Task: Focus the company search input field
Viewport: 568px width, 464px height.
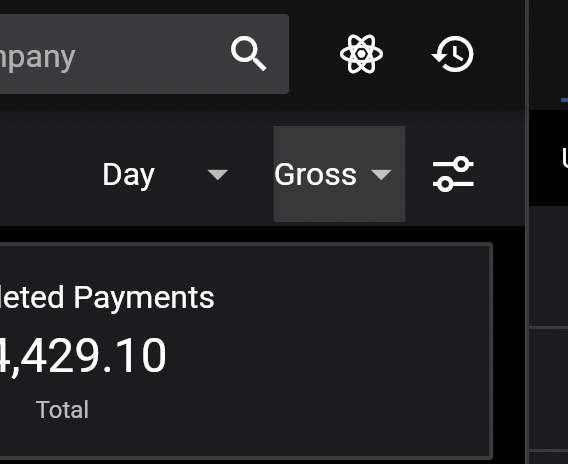Action: pos(144,54)
